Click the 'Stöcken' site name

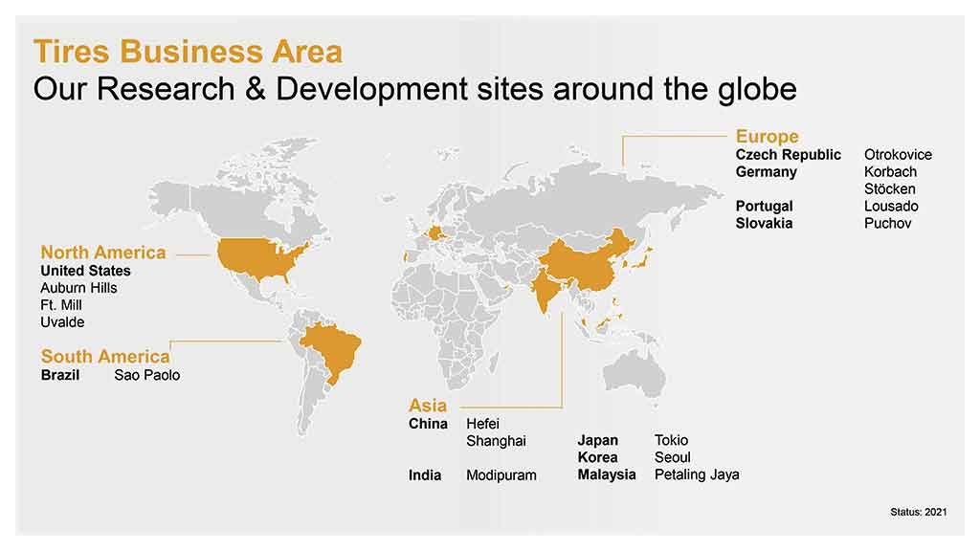889,188
